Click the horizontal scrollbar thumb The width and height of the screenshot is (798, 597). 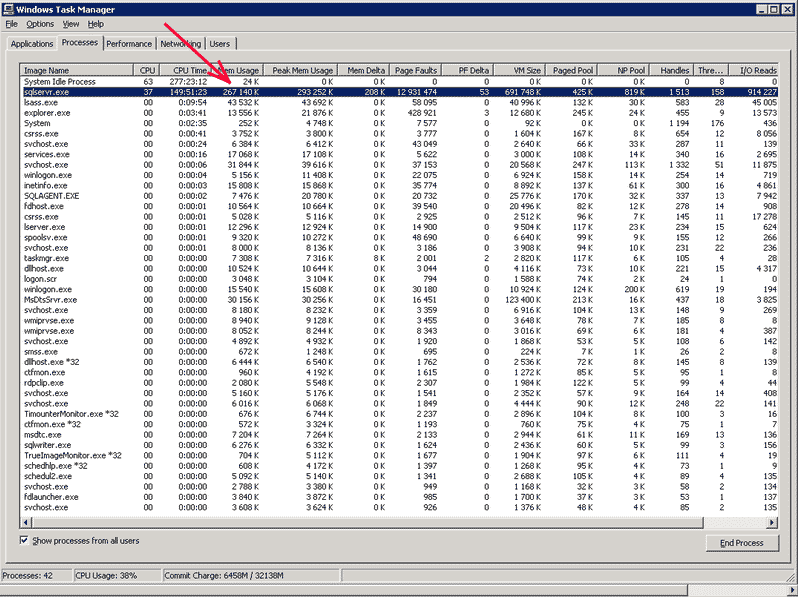(x=367, y=522)
